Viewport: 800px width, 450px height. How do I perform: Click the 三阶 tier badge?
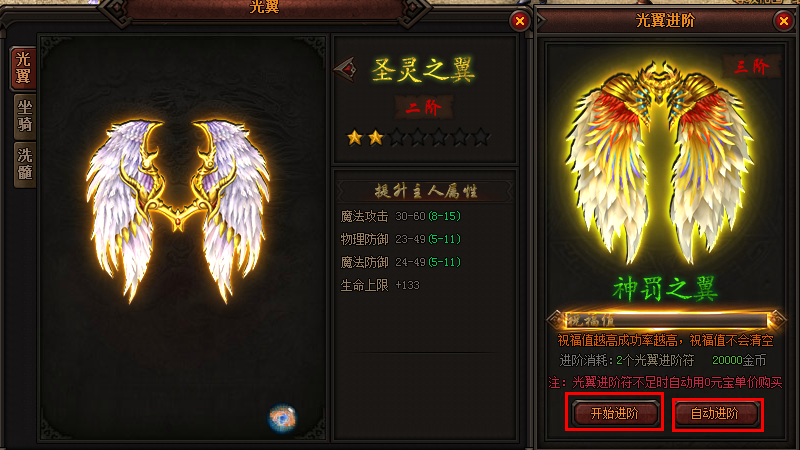click(752, 66)
